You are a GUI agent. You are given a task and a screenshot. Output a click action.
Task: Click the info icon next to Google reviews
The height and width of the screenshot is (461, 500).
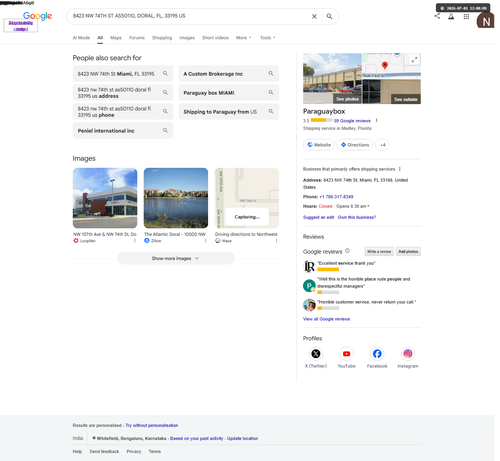click(347, 251)
